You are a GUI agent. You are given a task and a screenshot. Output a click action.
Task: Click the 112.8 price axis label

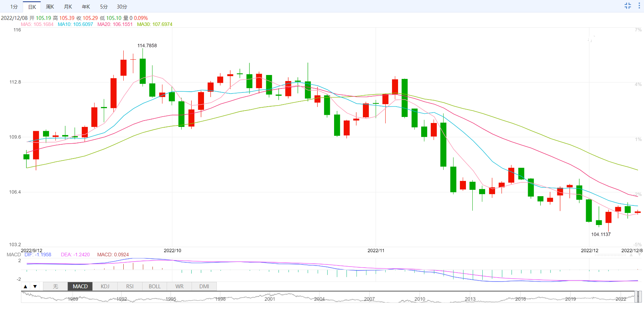pos(15,82)
